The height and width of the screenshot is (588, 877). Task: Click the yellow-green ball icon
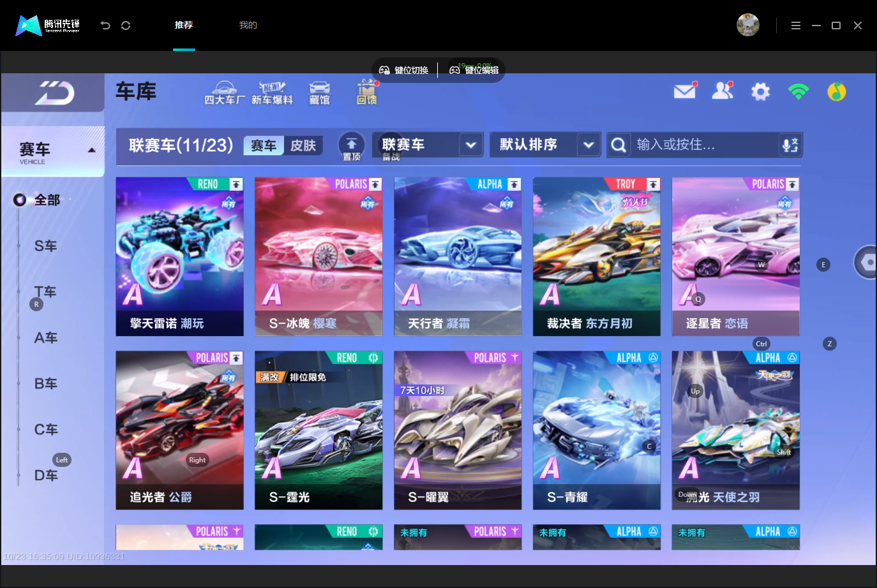(836, 92)
